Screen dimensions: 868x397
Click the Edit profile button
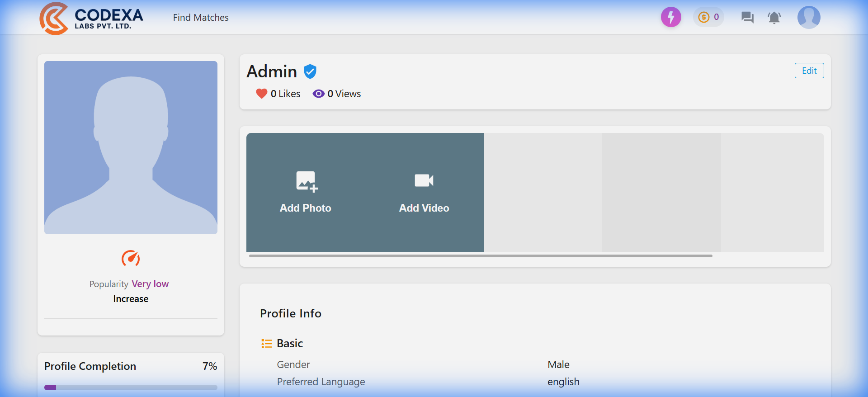(809, 71)
